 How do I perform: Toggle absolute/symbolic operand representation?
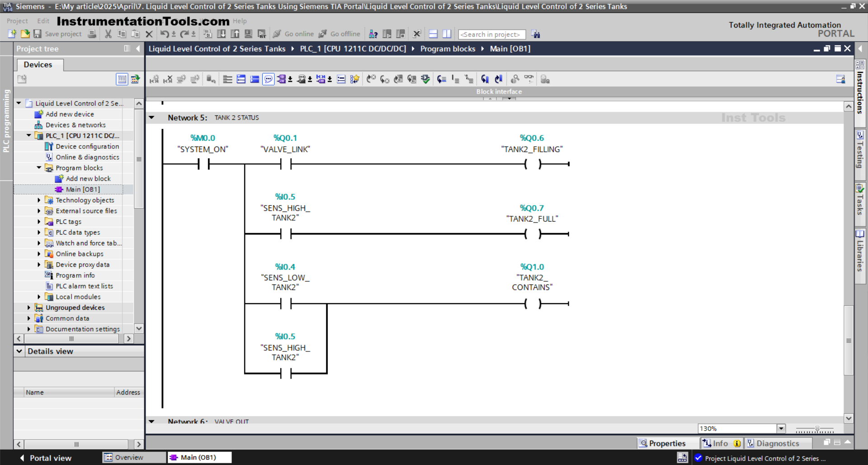[282, 79]
